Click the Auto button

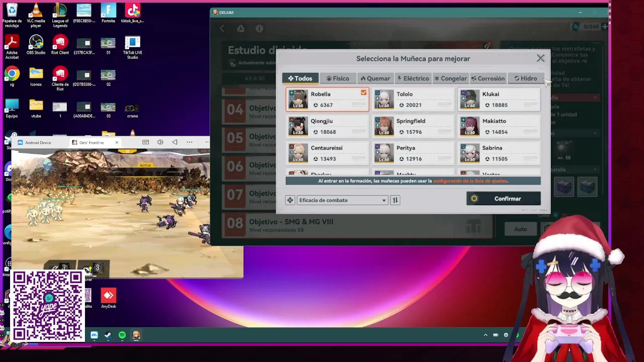coord(520,229)
